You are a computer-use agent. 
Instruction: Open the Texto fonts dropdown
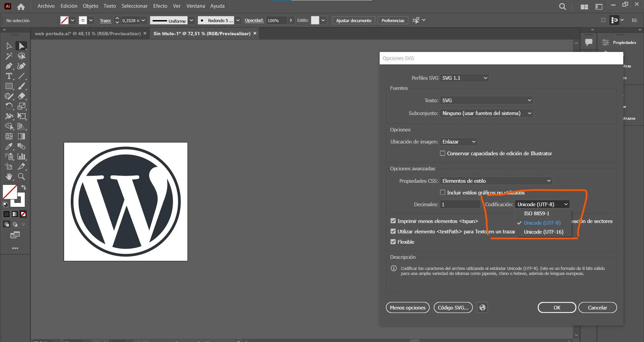click(x=486, y=100)
